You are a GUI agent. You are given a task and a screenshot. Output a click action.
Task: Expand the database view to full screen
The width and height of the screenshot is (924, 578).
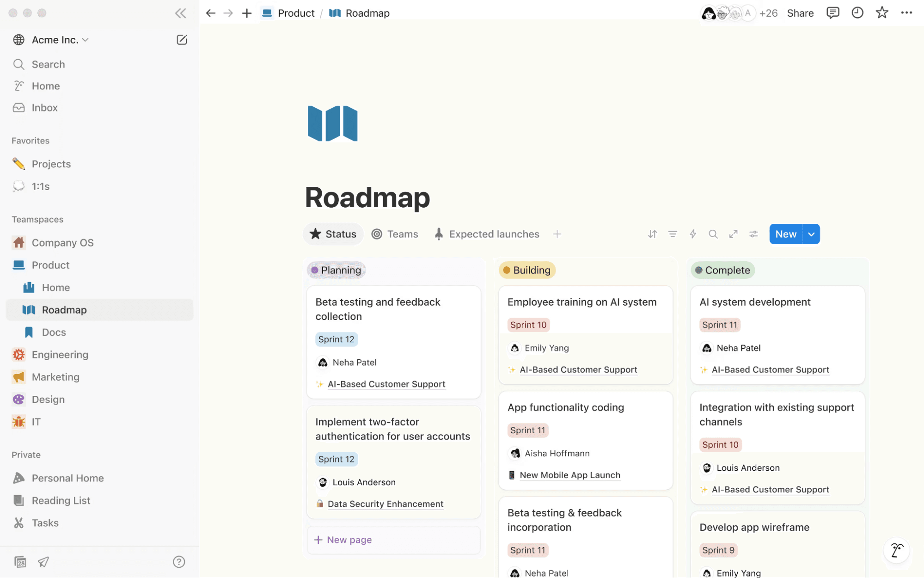(733, 234)
